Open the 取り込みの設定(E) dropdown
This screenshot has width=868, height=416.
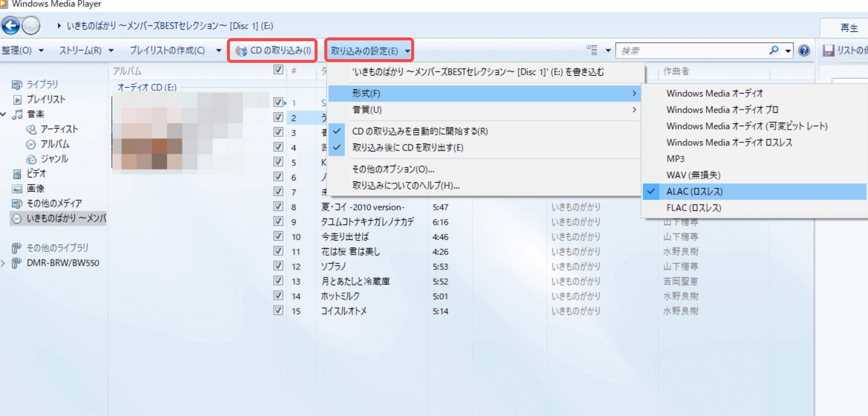370,51
